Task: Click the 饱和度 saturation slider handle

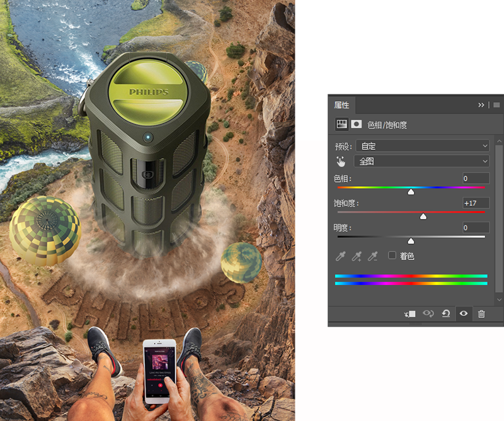Action: pyautogui.click(x=423, y=216)
